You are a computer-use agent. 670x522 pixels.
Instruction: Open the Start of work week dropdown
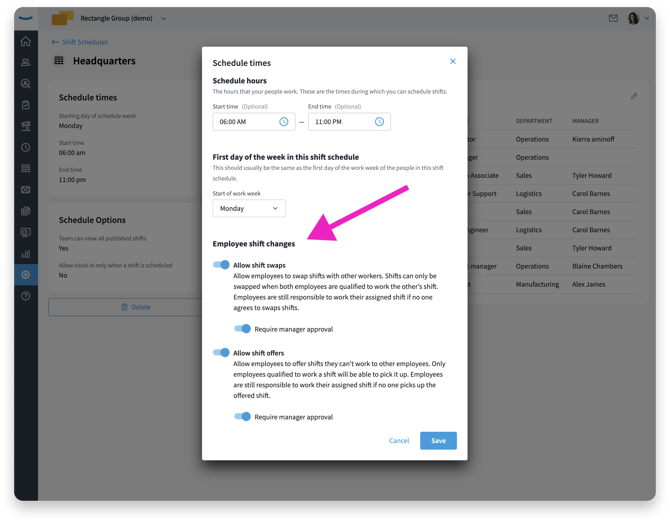click(249, 209)
